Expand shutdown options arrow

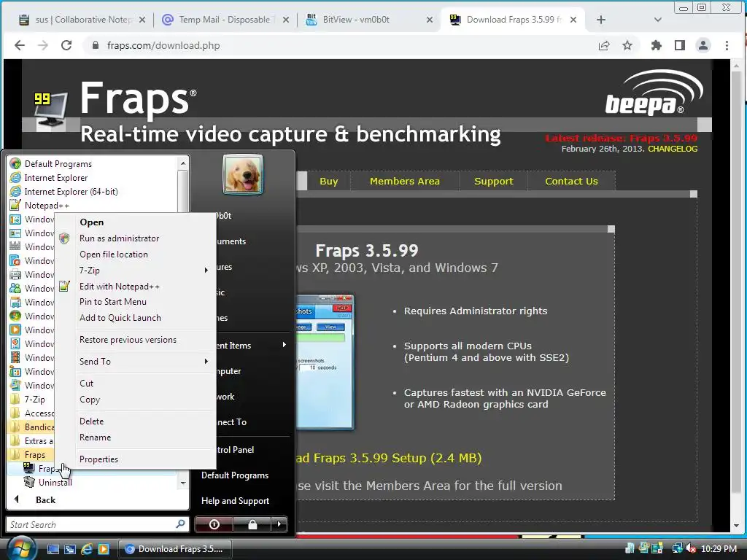point(279,524)
